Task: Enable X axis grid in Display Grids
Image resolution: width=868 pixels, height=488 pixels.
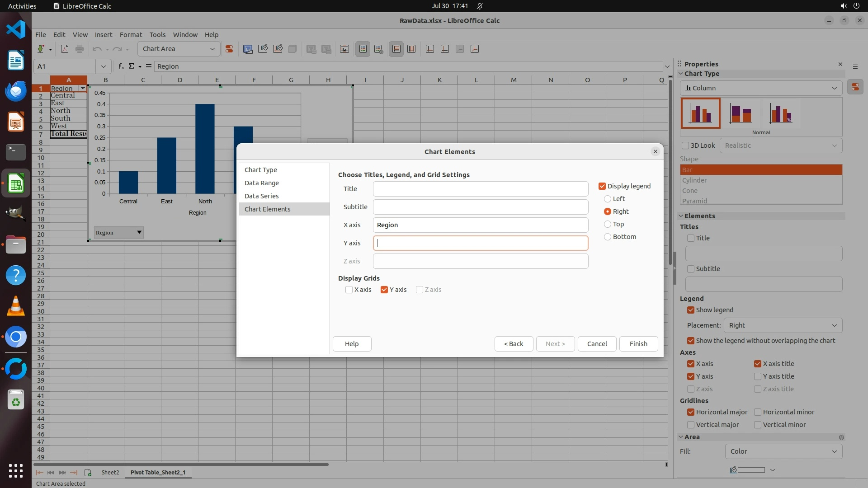Action: (x=349, y=290)
